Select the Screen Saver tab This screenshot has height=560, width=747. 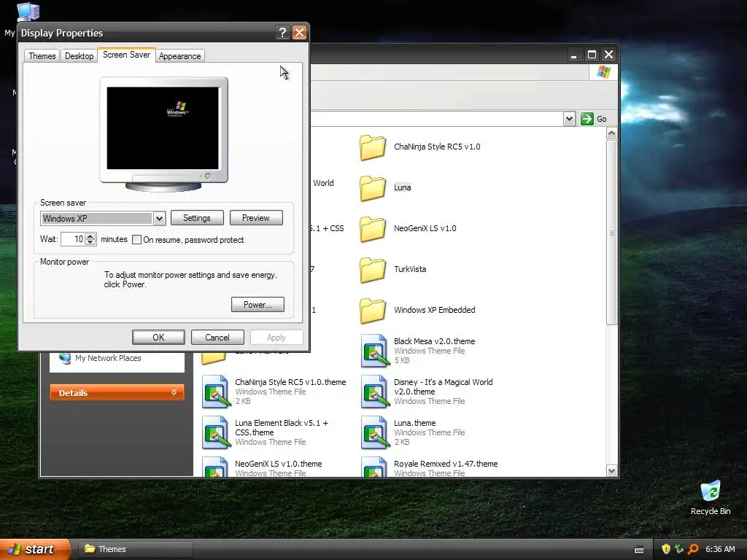(x=126, y=55)
